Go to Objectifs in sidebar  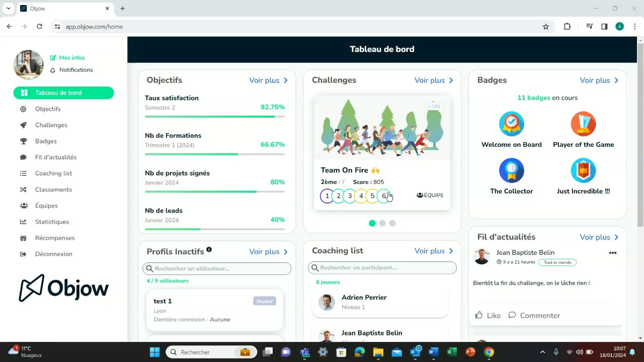pos(48,109)
